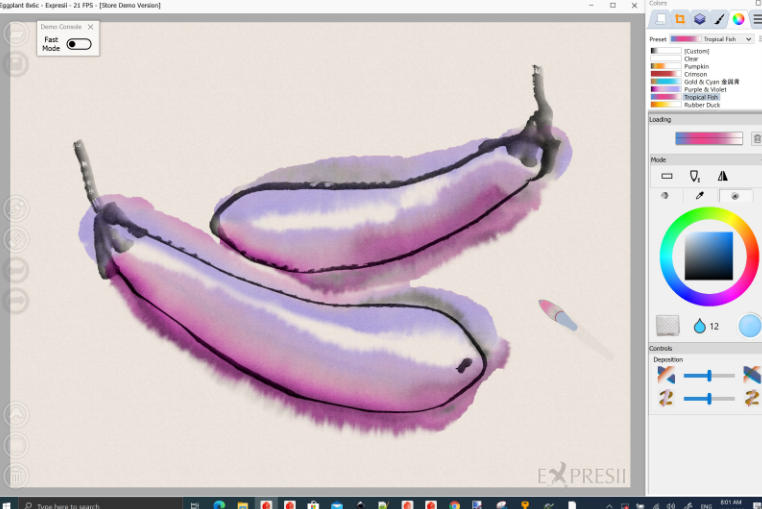
Task: Select the rectangle mode icon
Action: click(667, 176)
